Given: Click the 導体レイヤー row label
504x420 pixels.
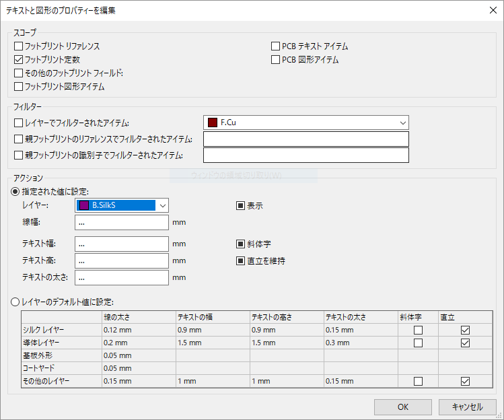Looking at the screenshot, I should pos(61,343).
